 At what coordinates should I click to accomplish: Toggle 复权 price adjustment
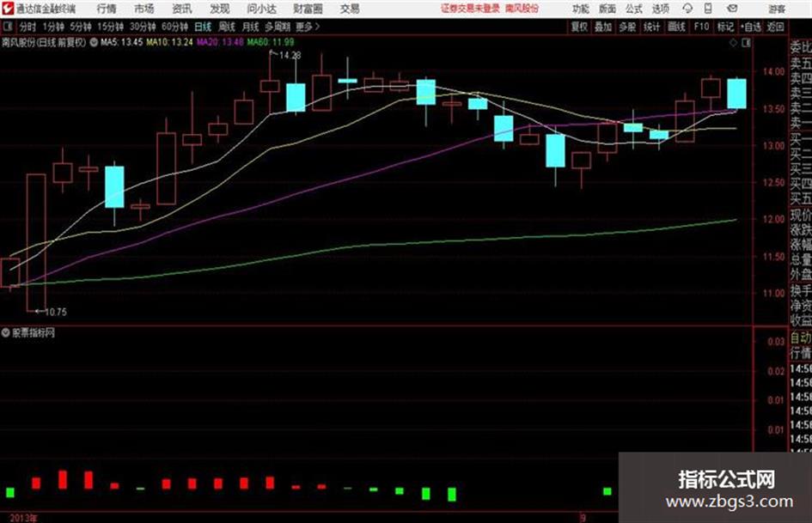[x=579, y=27]
